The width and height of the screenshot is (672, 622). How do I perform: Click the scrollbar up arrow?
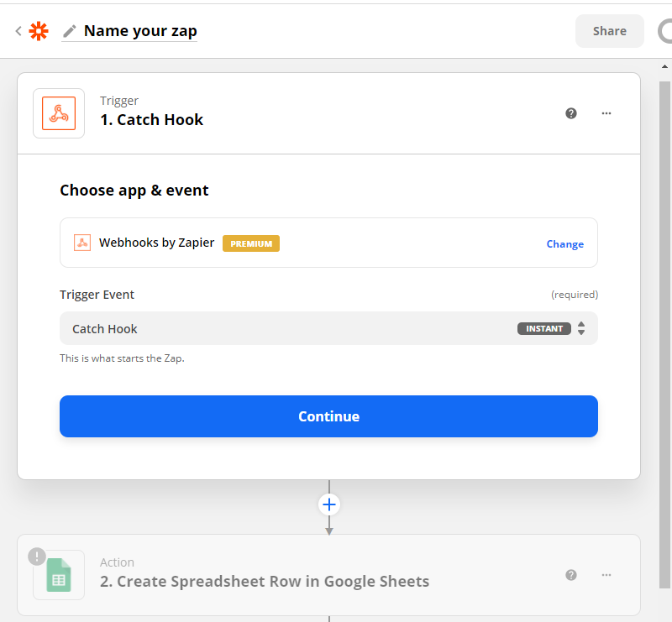coord(664,67)
